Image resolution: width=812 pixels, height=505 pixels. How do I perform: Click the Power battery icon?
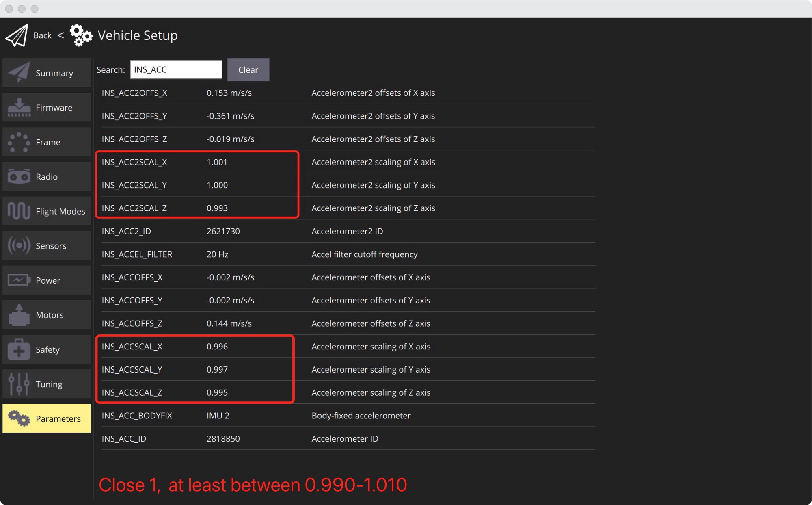tap(19, 280)
